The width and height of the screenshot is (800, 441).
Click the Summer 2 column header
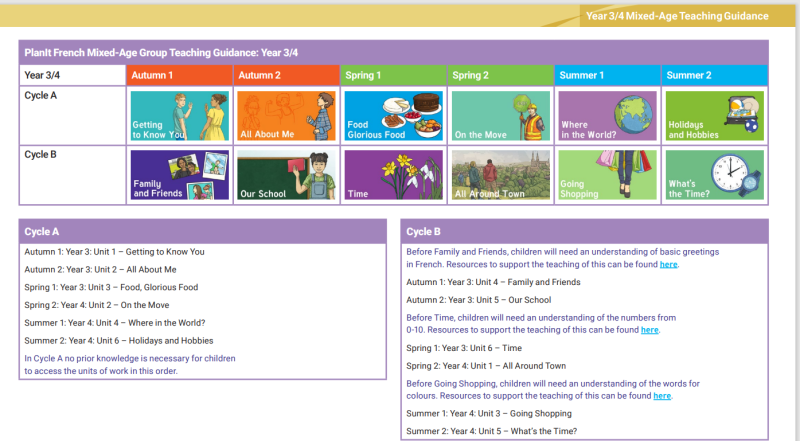[715, 75]
